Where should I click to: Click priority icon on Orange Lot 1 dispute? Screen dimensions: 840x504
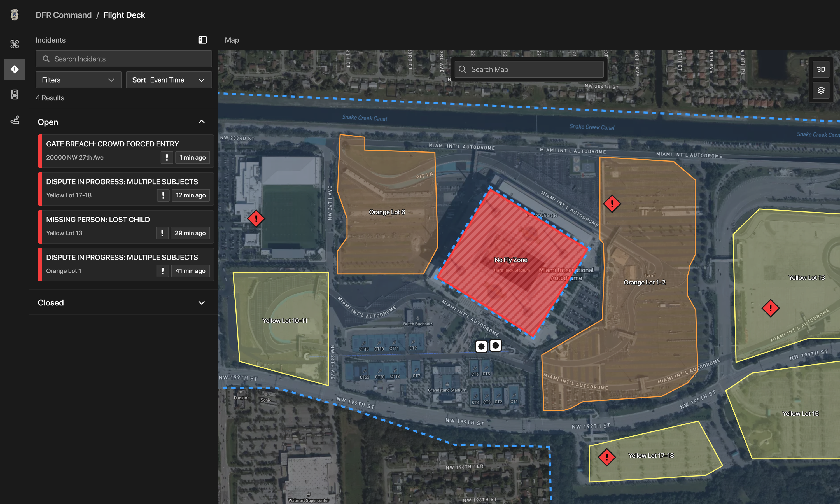163,271
